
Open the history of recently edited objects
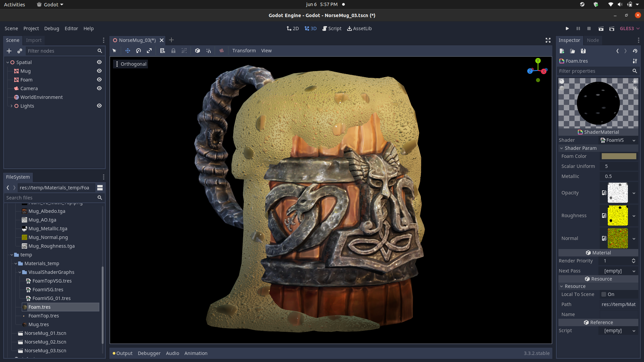[635, 51]
